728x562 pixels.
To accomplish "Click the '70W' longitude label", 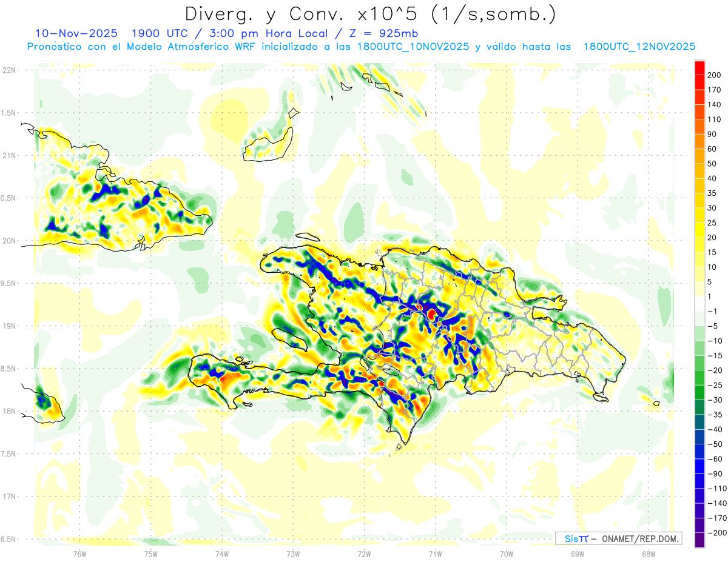I will click(x=506, y=554).
